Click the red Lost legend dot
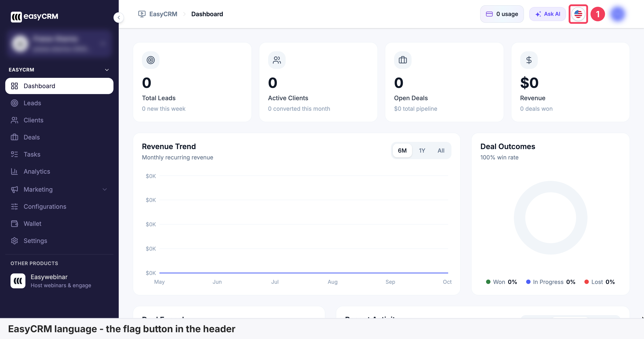 586,282
